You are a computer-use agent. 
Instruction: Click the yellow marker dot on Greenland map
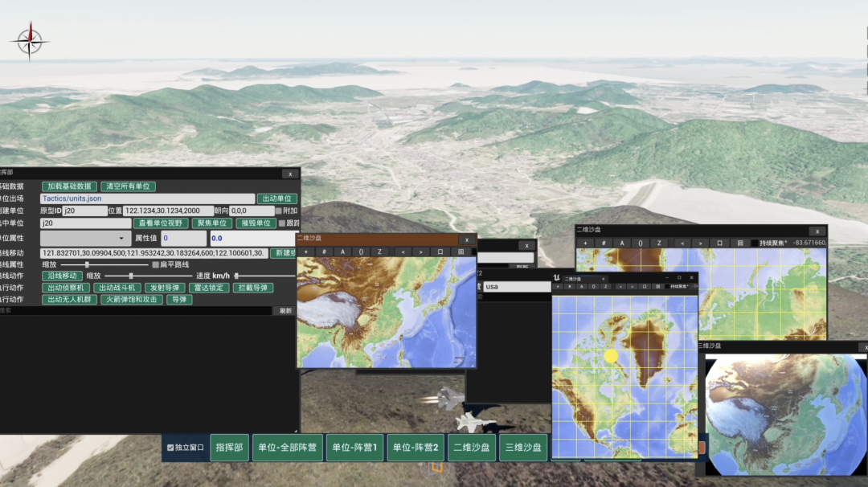(611, 356)
